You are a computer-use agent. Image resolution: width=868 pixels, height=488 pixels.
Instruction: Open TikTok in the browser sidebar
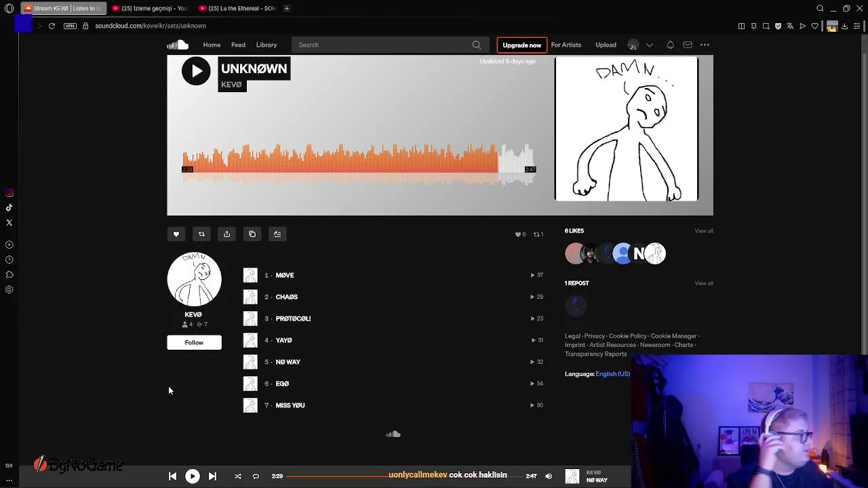click(x=9, y=208)
